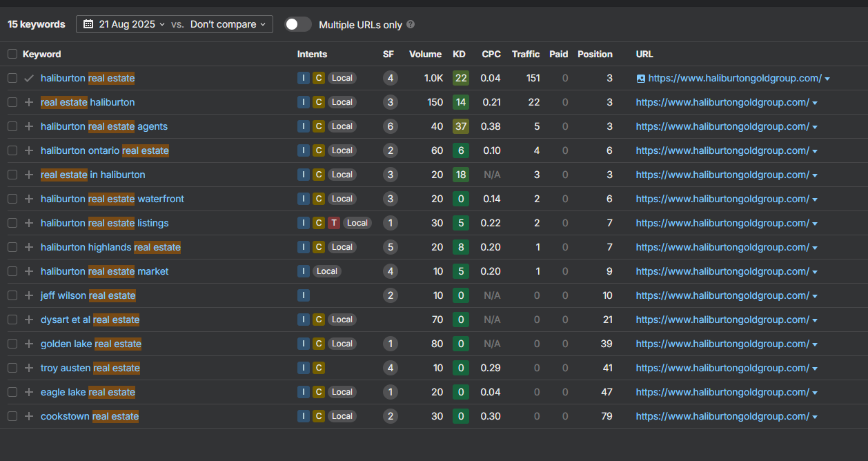
Task: Click the plus icon for real estate in haliburton
Action: [x=28, y=175]
